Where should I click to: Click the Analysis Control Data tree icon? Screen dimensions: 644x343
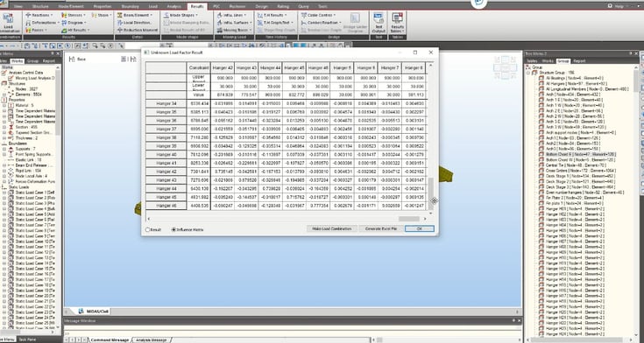(4, 73)
